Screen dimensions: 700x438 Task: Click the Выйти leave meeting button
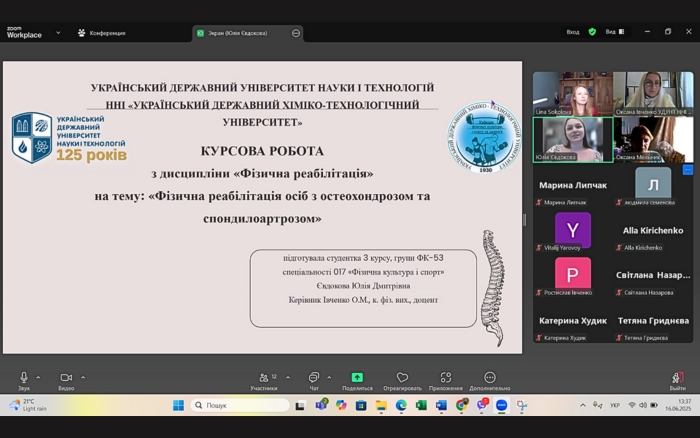pyautogui.click(x=678, y=380)
